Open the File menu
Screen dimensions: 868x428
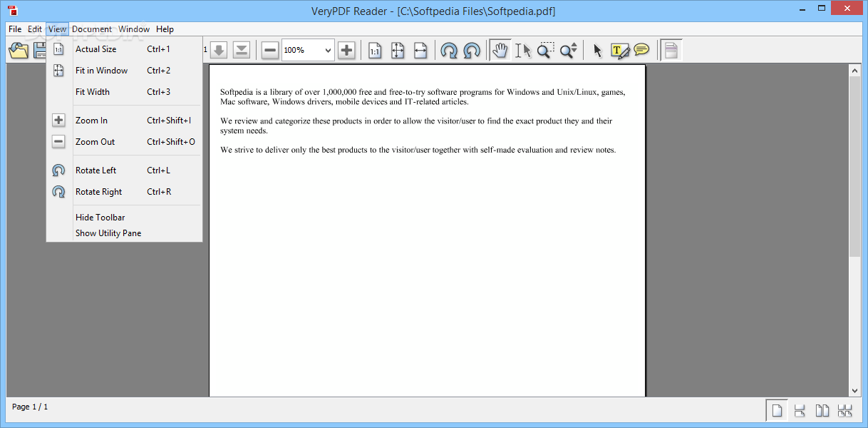[x=15, y=29]
